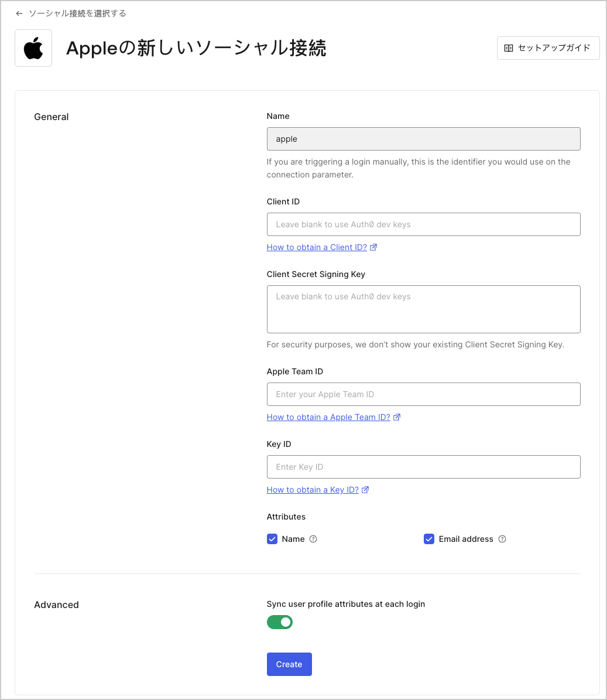Open the ソーシャル接続を選択する back link
607x700 pixels.
(x=76, y=13)
